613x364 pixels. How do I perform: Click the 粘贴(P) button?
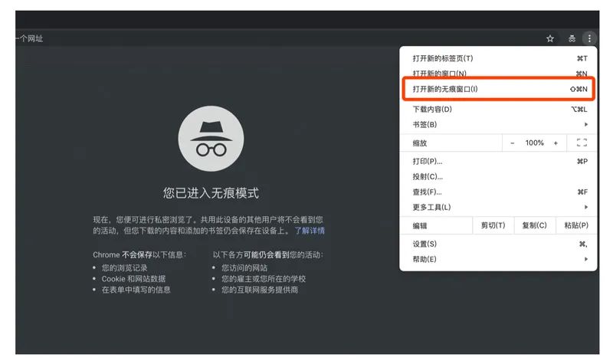(576, 225)
